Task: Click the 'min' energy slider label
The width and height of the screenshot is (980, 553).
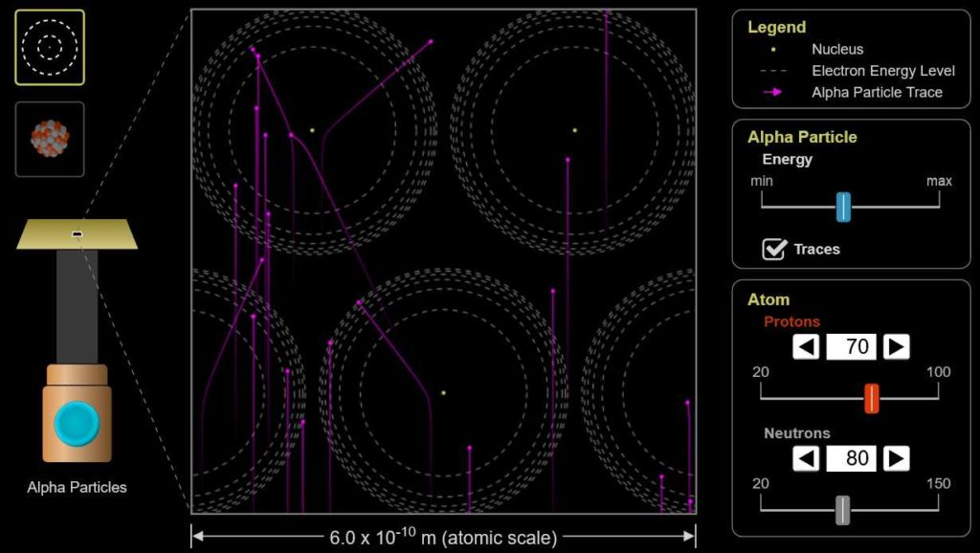Action: (x=761, y=181)
